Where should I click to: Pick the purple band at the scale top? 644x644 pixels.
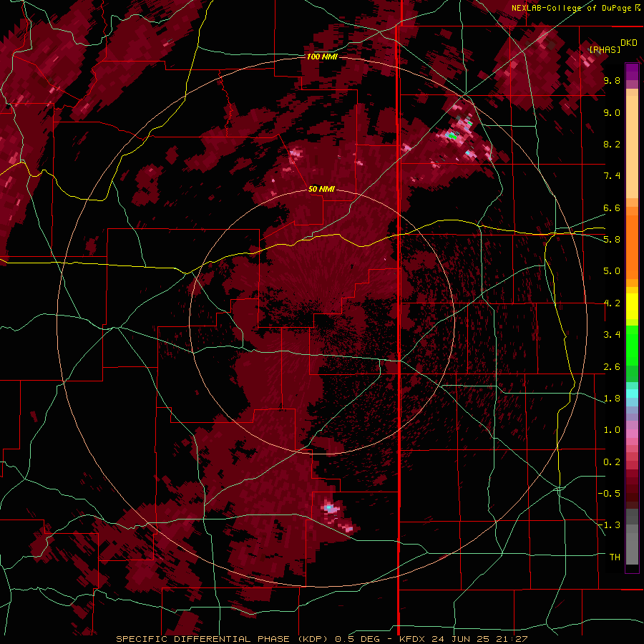pyautogui.click(x=632, y=72)
